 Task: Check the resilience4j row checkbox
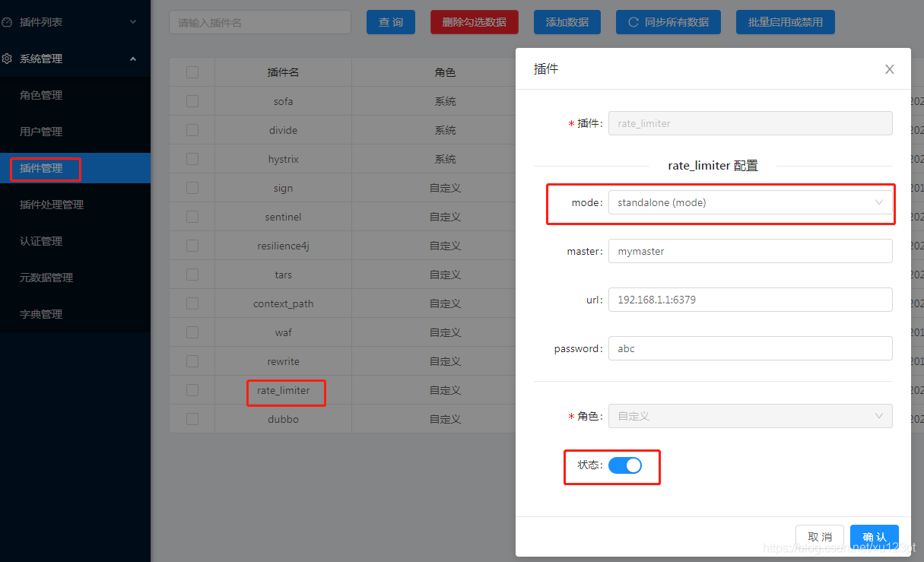pyautogui.click(x=192, y=246)
